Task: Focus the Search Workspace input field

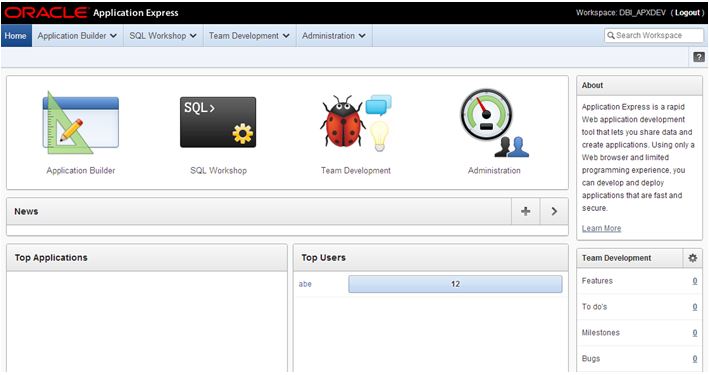Action: coord(654,35)
